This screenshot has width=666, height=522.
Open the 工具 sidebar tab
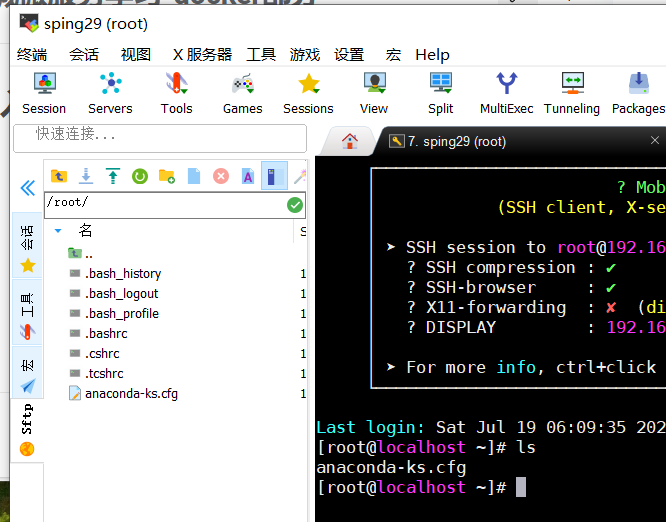click(x=27, y=312)
